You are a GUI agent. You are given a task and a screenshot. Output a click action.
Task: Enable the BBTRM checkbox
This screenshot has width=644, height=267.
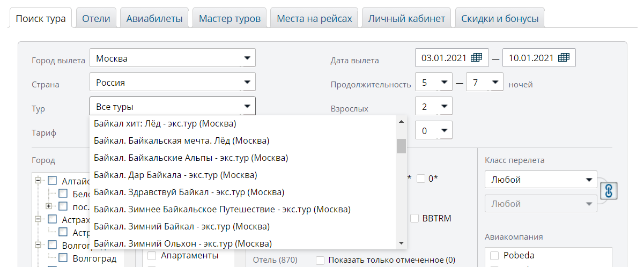click(414, 218)
